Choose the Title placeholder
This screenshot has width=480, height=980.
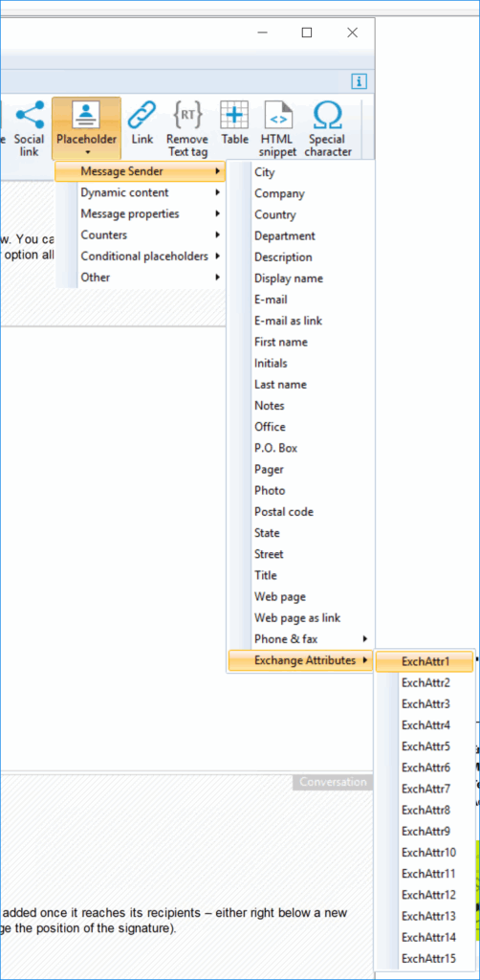coord(301,575)
